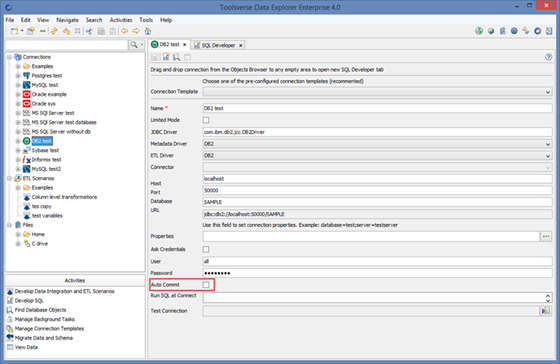Open the dropdown arrow beside the New icon
Viewport: 560px width, 364px height.
click(22, 31)
